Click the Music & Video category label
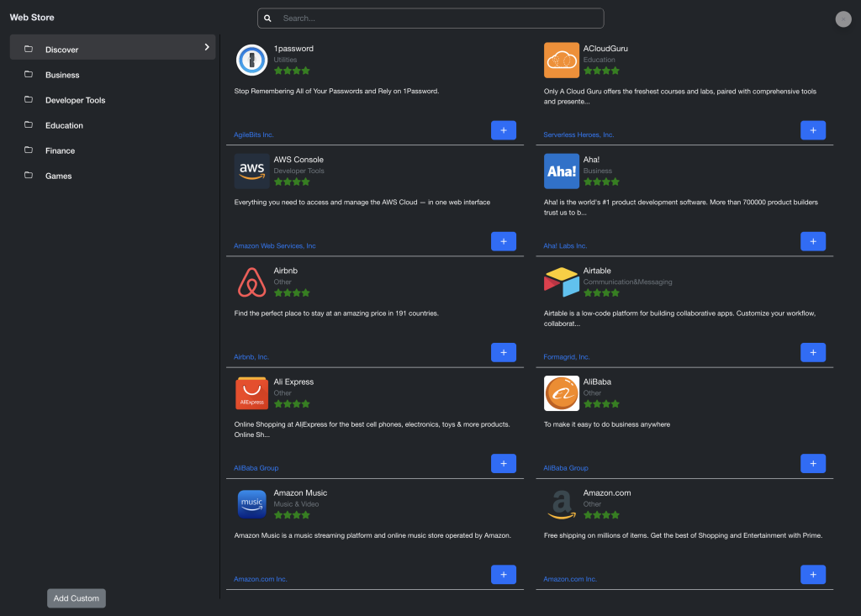The height and width of the screenshot is (616, 861). [297, 504]
